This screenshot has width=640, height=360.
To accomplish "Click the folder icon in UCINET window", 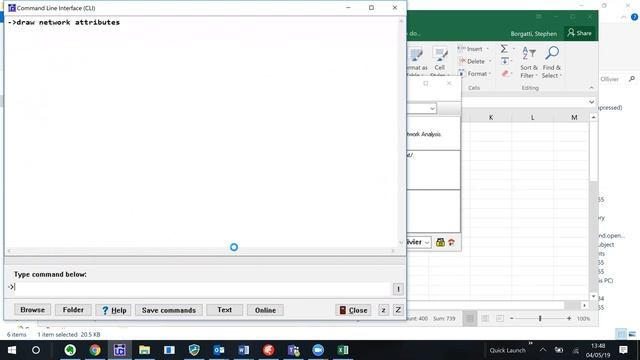I will click(440, 242).
